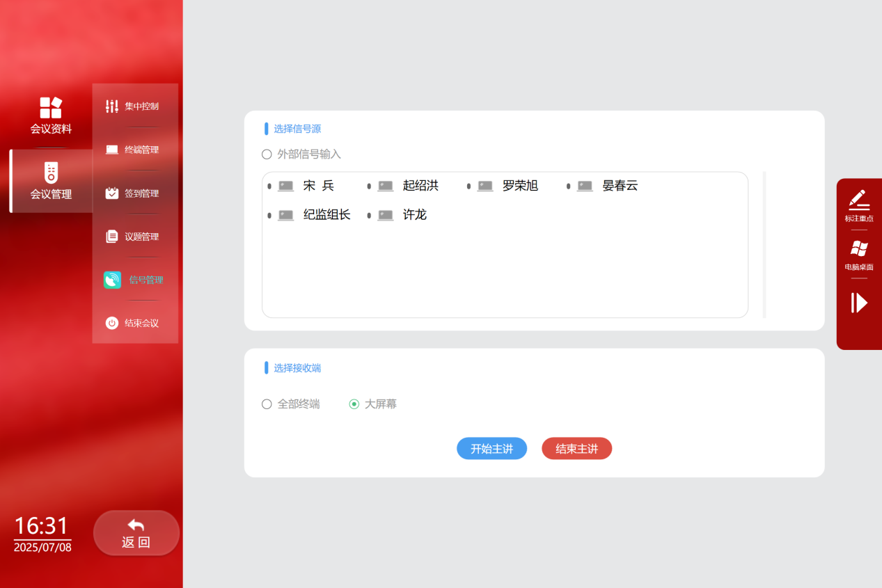Click the 开始主讲 button
Screen dimensions: 882x588
pos(491,449)
